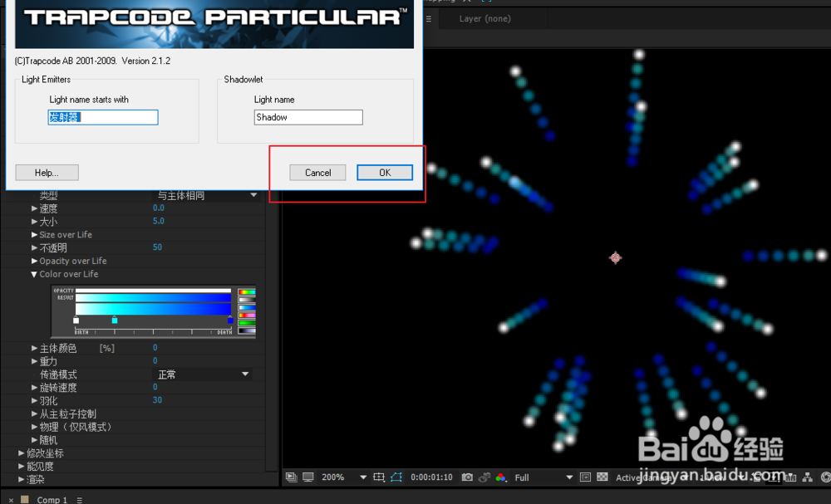Expand the 重力 property
This screenshot has width=831, height=504.
pyautogui.click(x=34, y=361)
